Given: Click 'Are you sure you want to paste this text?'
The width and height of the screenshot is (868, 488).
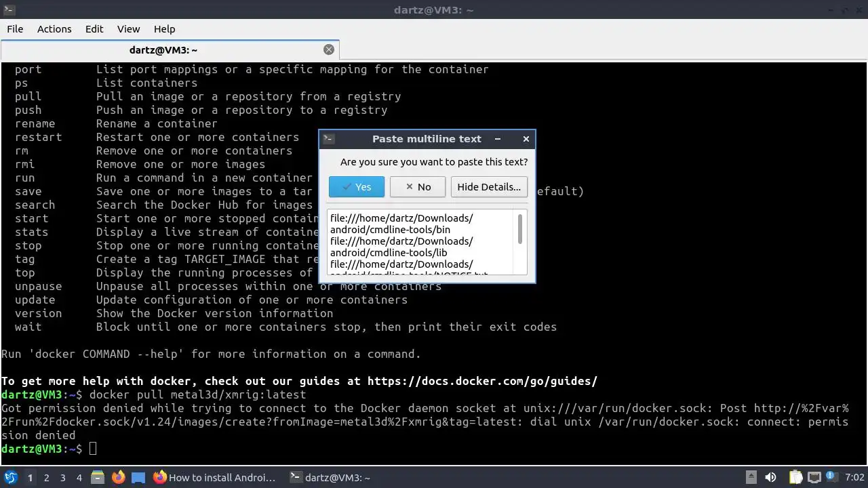Looking at the screenshot, I should pos(434,162).
